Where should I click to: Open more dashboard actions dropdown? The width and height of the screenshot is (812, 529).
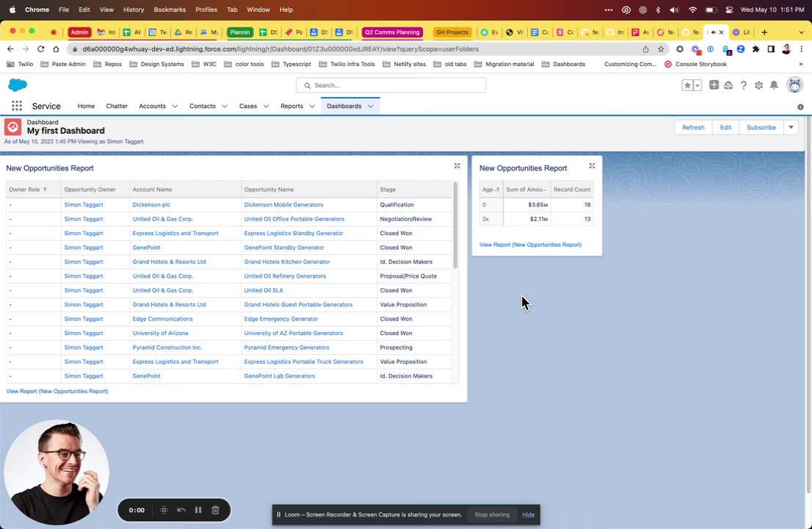pos(791,127)
